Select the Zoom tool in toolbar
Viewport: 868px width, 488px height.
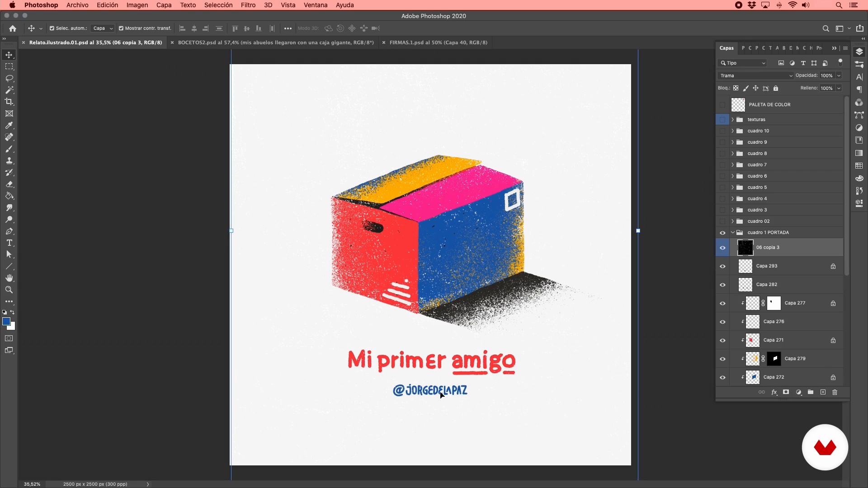point(9,290)
